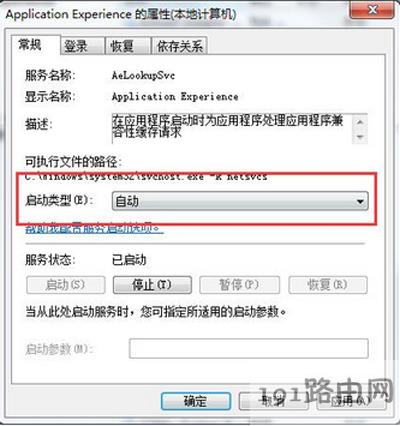Stop the service with 停止(T) button

152,285
